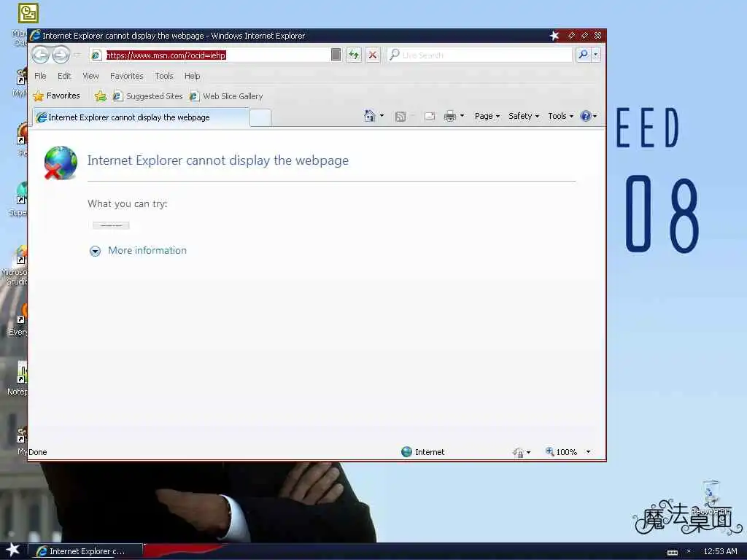Click the white star icon in title bar
This screenshot has width=747, height=560.
[x=554, y=35]
